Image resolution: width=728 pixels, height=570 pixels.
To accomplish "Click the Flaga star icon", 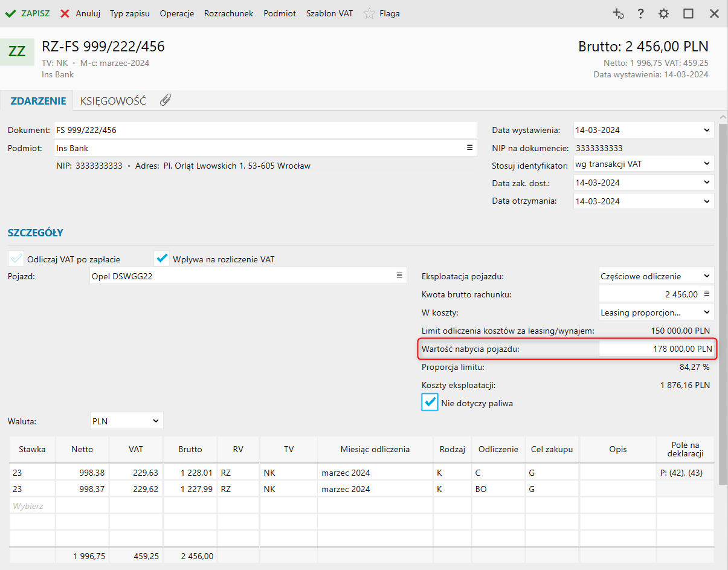I will coord(369,13).
